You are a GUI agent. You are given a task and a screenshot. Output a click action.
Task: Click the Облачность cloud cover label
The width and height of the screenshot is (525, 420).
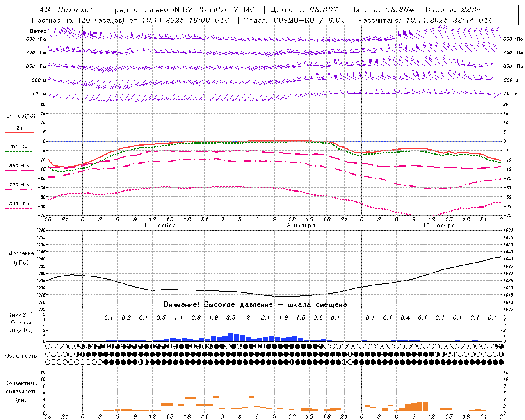(21, 356)
